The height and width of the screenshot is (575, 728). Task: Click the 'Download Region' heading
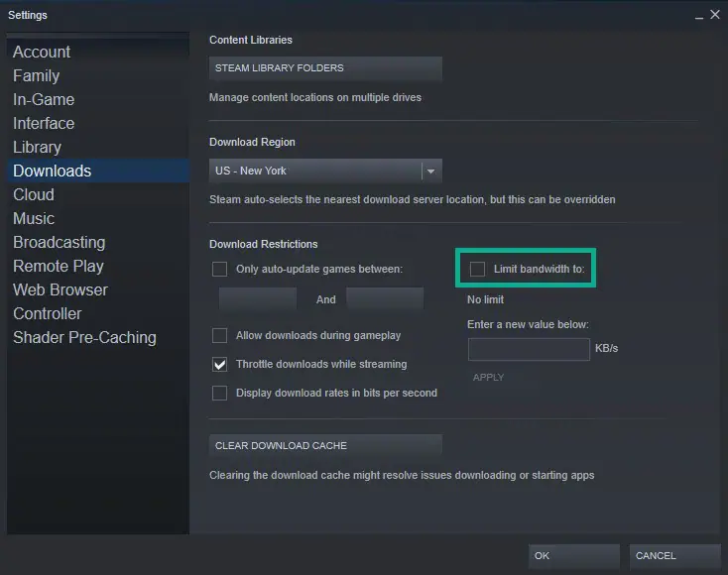coord(252,142)
